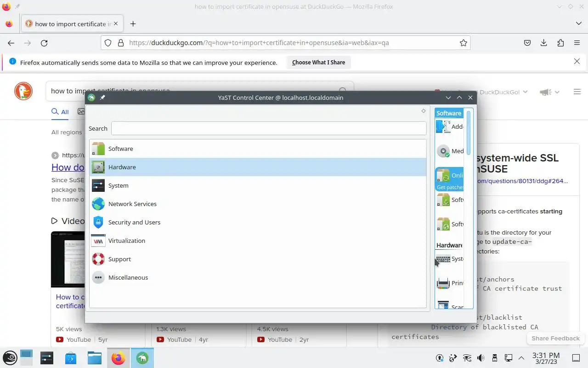Open a new Firefox tab
This screenshot has height=368, width=588.
point(133,24)
